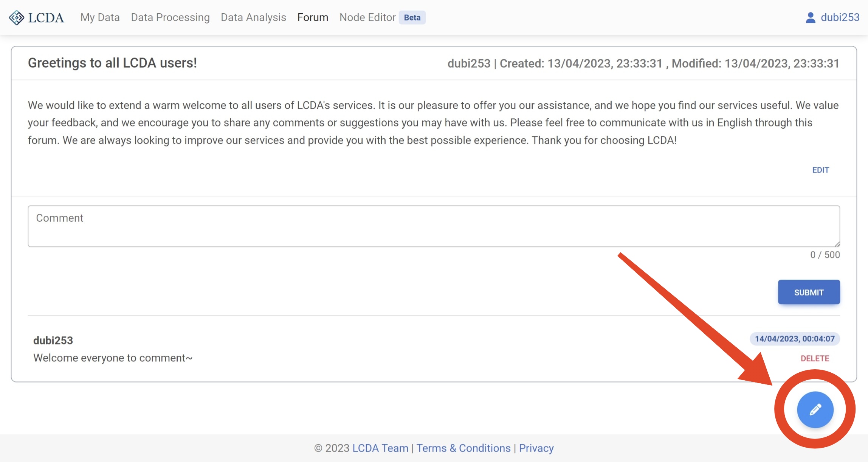Open the My Data menu
The image size is (868, 462).
click(100, 17)
